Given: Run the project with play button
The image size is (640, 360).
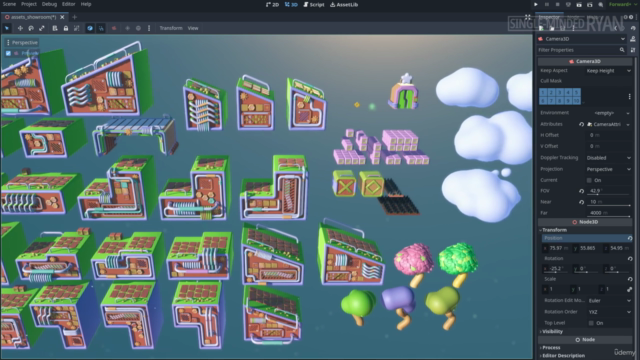Looking at the screenshot, I should pyautogui.click(x=536, y=4).
